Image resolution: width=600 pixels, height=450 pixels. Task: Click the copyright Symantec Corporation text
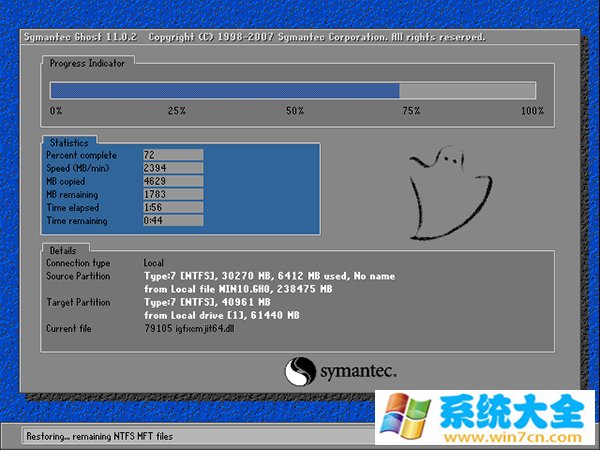pyautogui.click(x=317, y=37)
